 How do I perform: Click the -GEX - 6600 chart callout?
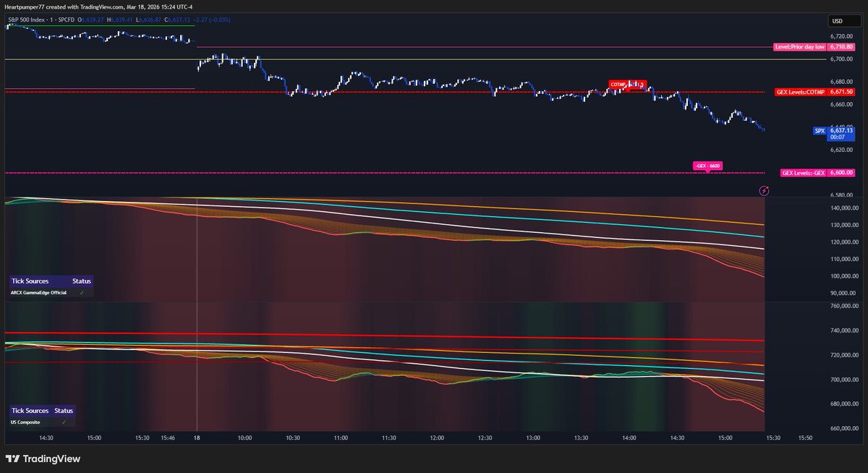(x=707, y=166)
